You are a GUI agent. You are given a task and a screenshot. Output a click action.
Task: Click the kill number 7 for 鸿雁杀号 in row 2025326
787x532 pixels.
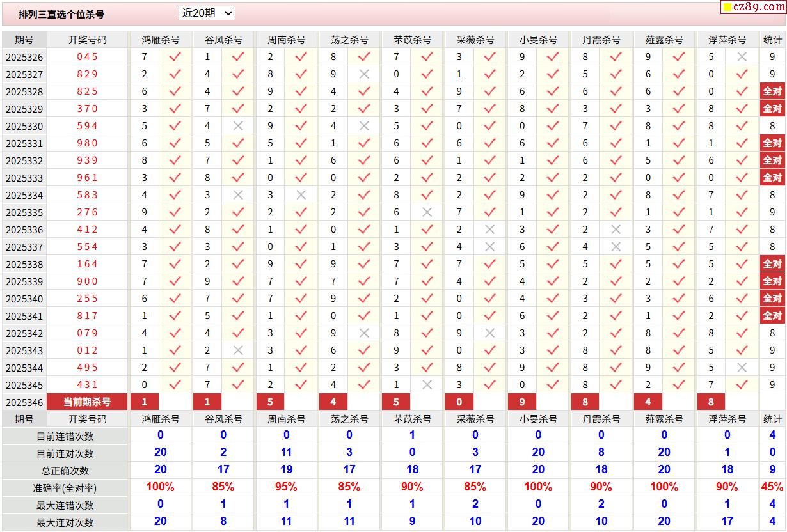[x=145, y=57]
